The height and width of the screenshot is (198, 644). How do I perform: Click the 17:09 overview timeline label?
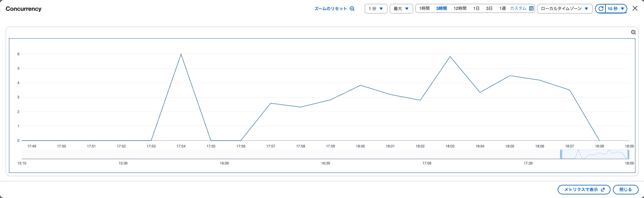coord(427,163)
